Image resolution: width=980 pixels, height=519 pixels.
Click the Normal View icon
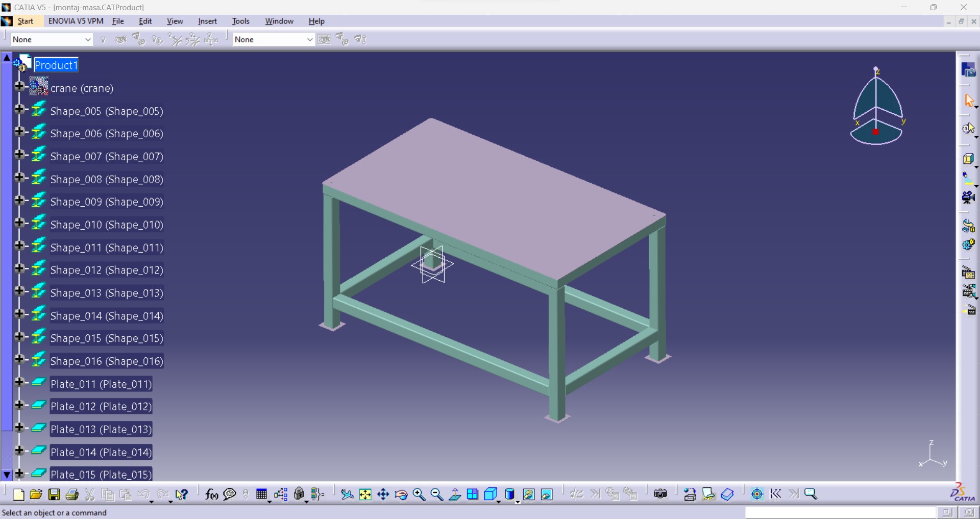click(x=455, y=494)
